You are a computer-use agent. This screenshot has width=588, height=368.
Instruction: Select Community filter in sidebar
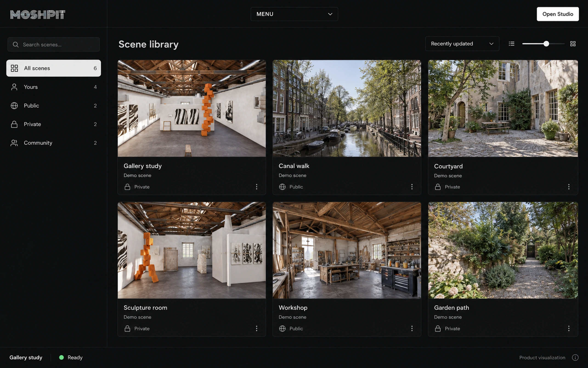(54, 143)
